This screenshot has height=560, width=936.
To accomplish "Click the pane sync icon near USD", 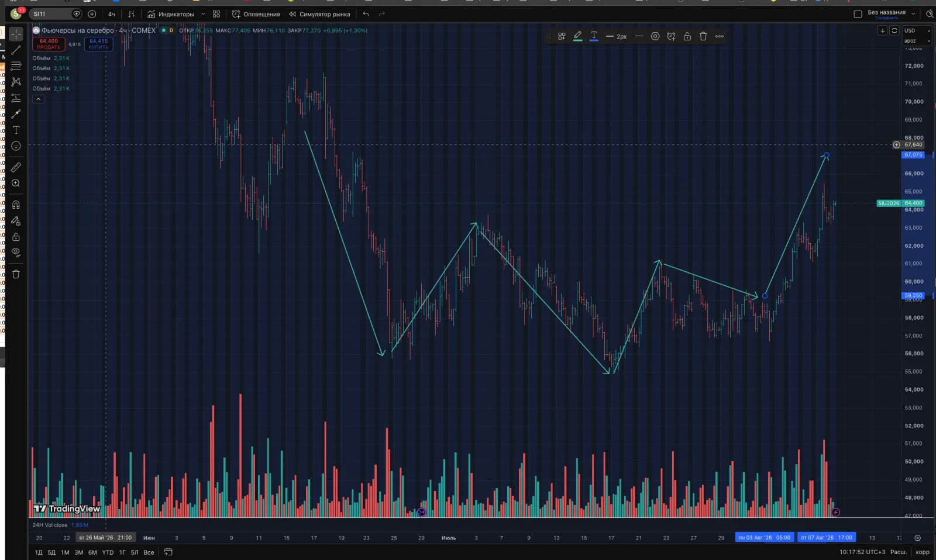I will pos(894,30).
